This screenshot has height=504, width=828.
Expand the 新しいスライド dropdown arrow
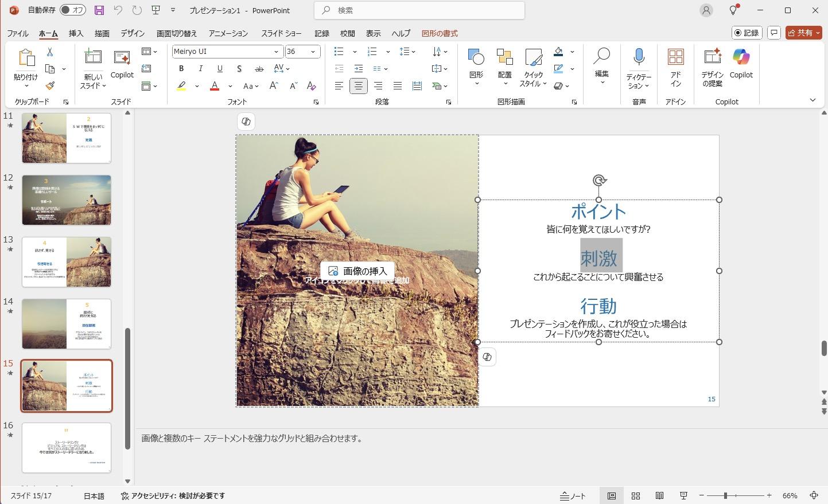click(x=104, y=86)
